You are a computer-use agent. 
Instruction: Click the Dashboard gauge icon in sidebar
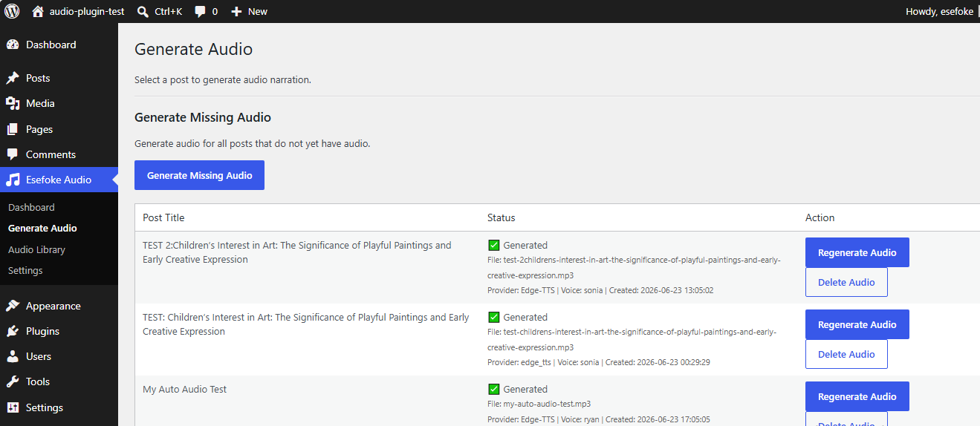coord(13,45)
